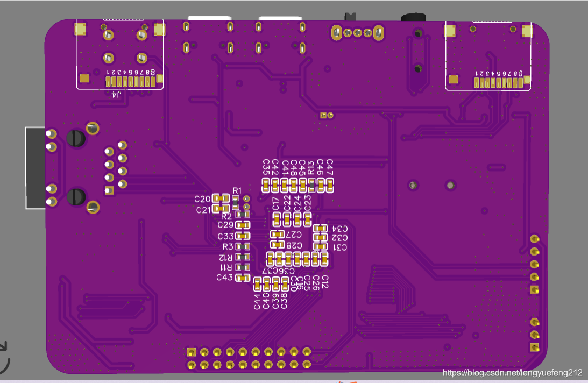The width and height of the screenshot is (588, 383).
Task: Click the mirrored C28 label
Action: pos(294,245)
